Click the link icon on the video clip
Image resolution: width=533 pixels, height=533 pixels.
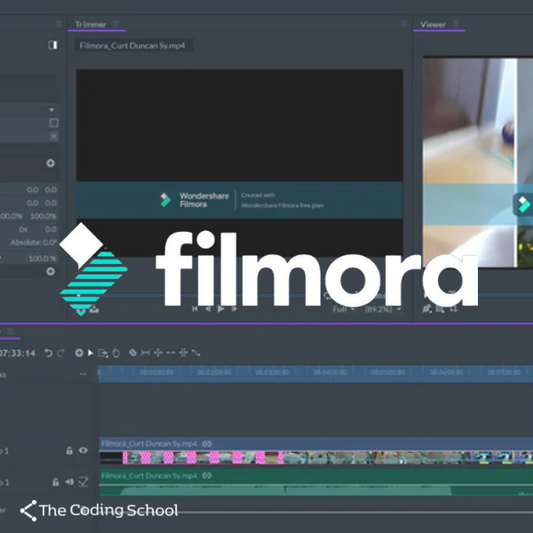tap(207, 444)
